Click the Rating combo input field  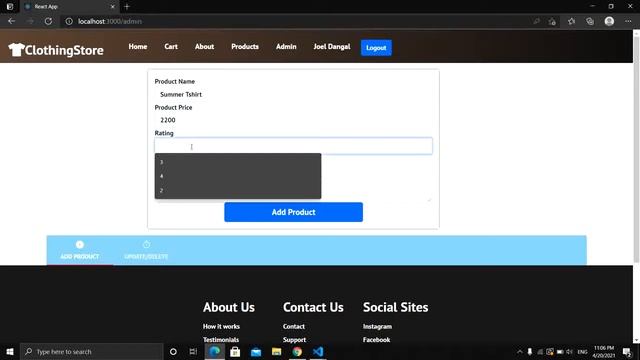293,146
